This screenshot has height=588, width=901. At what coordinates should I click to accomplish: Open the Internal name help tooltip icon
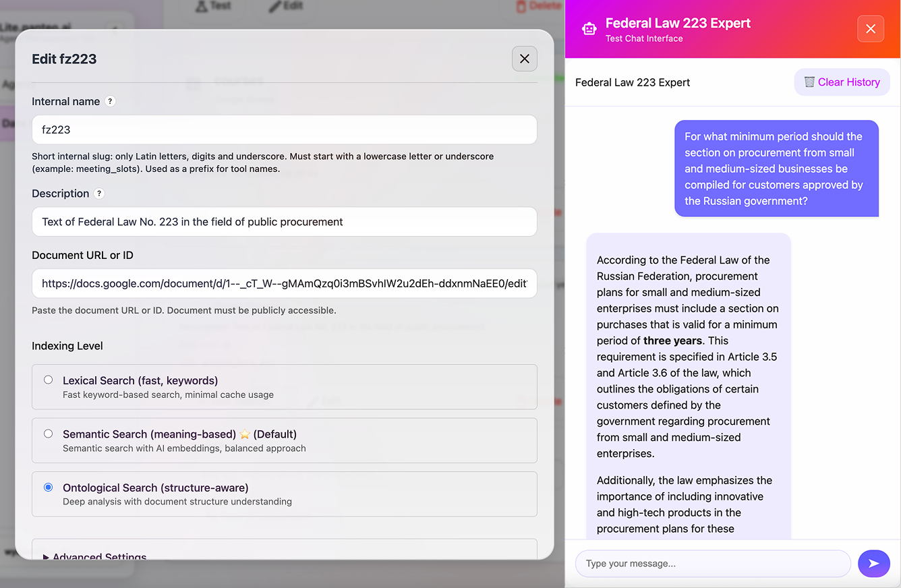[110, 101]
